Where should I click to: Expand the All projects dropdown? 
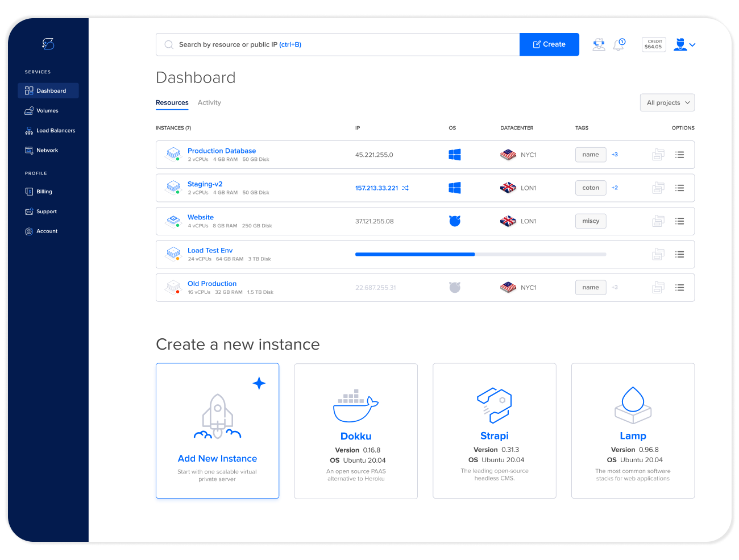pos(667,102)
